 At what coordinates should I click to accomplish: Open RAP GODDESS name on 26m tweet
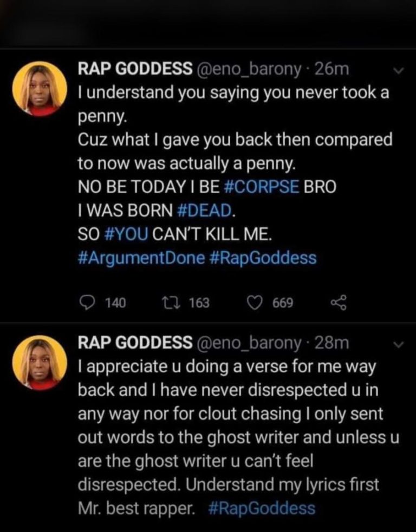[x=135, y=69]
